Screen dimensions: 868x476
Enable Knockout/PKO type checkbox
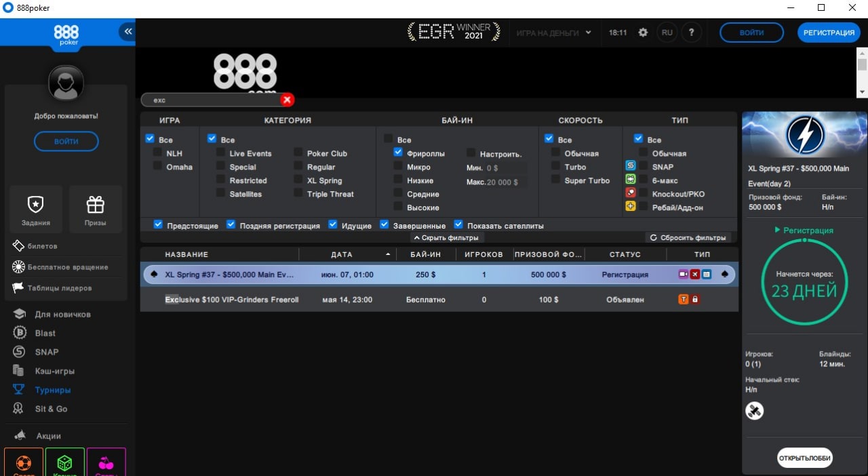click(644, 193)
